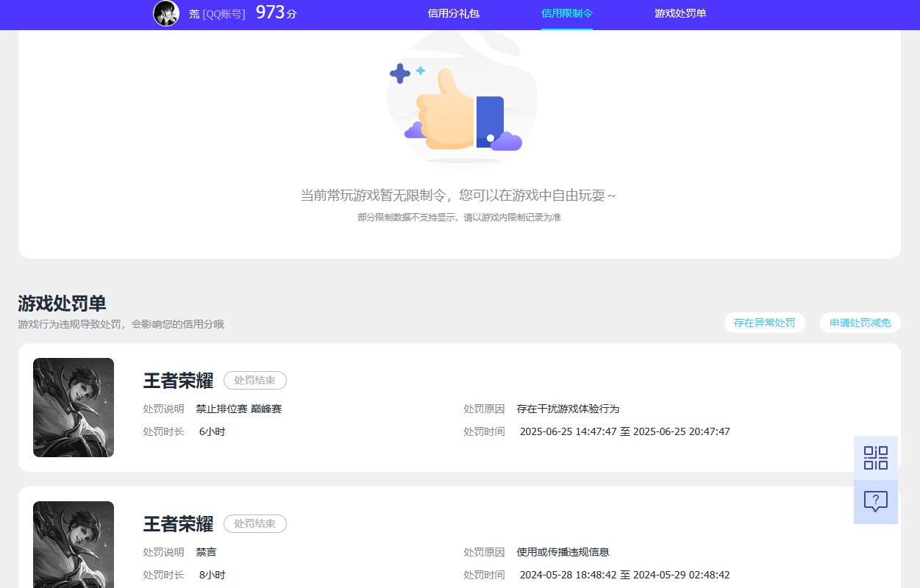Screen dimensions: 920x588
Task: Click 处罚结束 badge on 禁言 penalty card
Action: [x=255, y=523]
